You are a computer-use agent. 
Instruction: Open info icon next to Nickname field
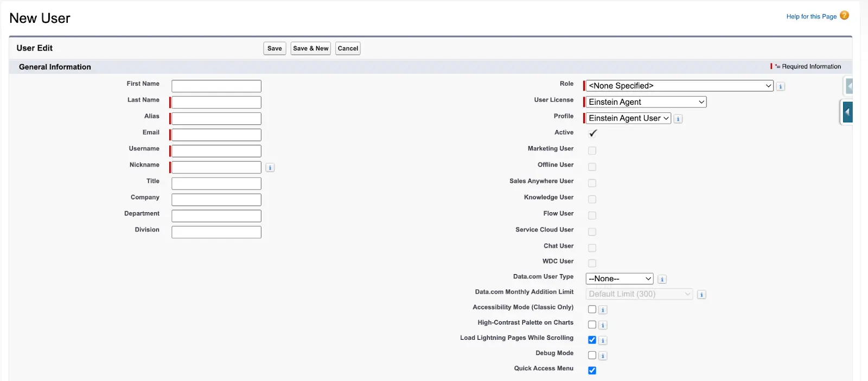(x=270, y=168)
